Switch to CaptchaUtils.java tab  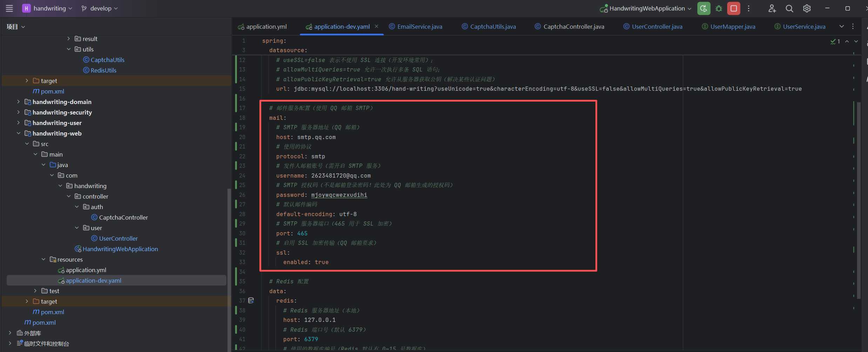click(x=489, y=27)
